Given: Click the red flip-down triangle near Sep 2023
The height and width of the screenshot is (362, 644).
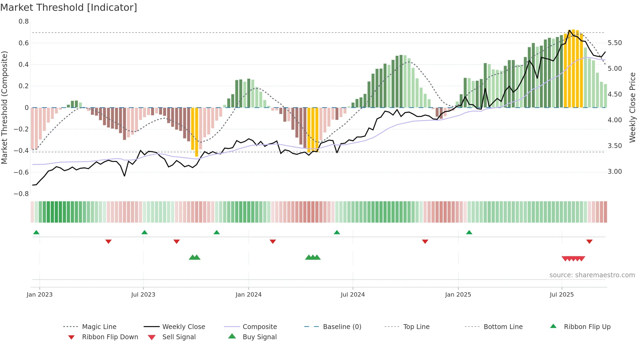Looking at the screenshot, I should click(177, 242).
